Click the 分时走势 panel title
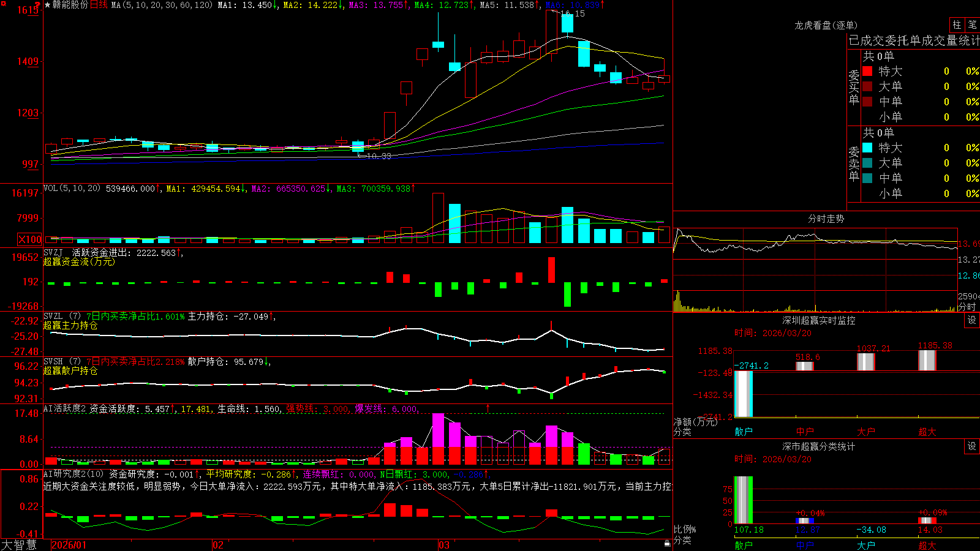Image resolution: width=980 pixels, height=551 pixels. [x=826, y=219]
